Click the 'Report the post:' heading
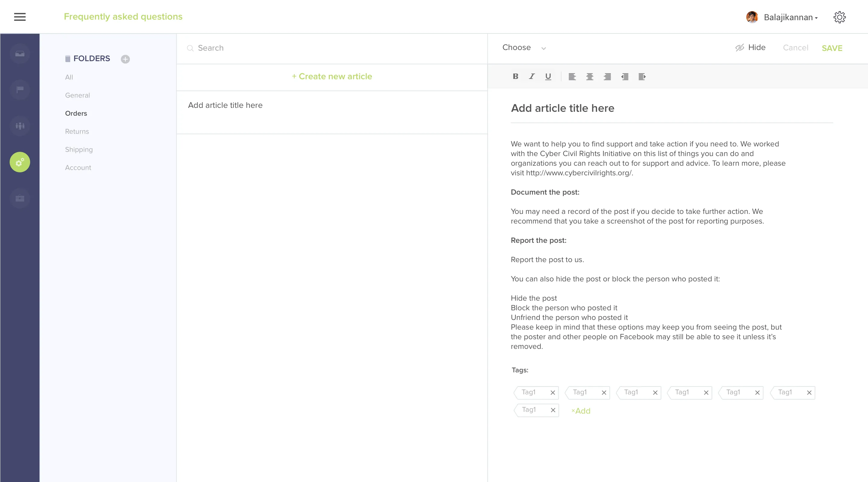Screen dimensions: 868x482 click(539, 240)
